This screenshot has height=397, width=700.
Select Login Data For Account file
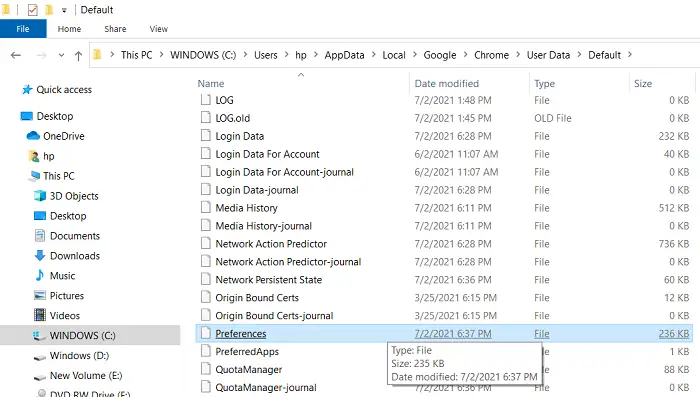click(x=267, y=154)
